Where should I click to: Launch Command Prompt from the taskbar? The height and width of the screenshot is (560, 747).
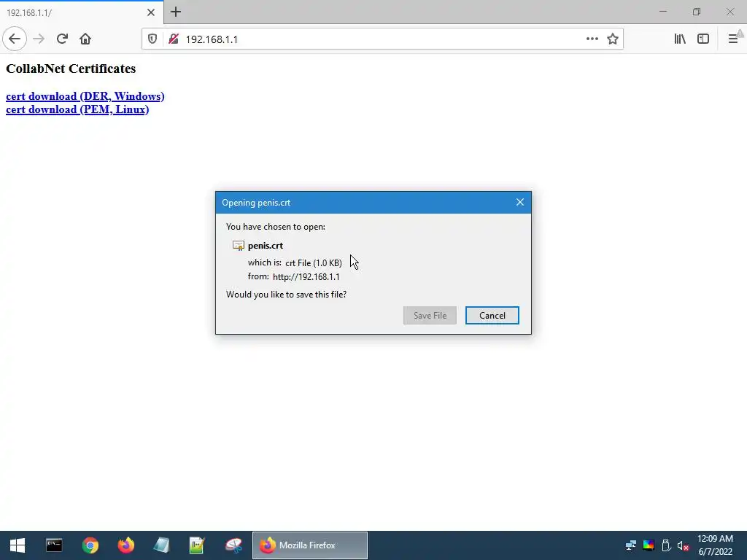click(54, 545)
